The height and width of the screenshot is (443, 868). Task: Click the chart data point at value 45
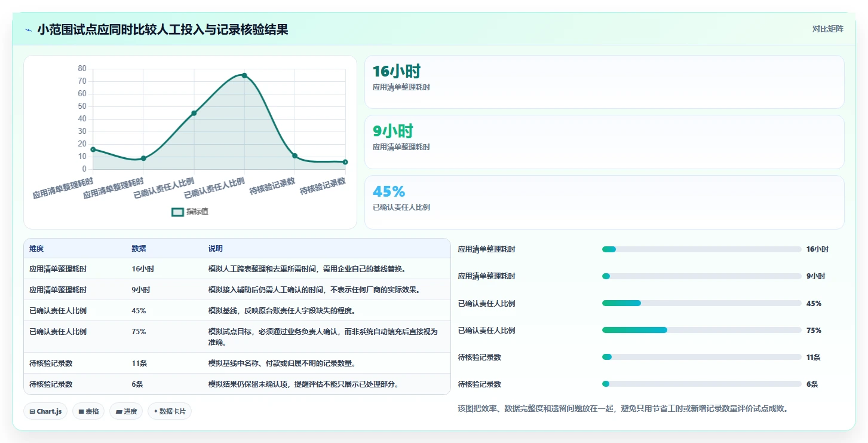pos(194,113)
